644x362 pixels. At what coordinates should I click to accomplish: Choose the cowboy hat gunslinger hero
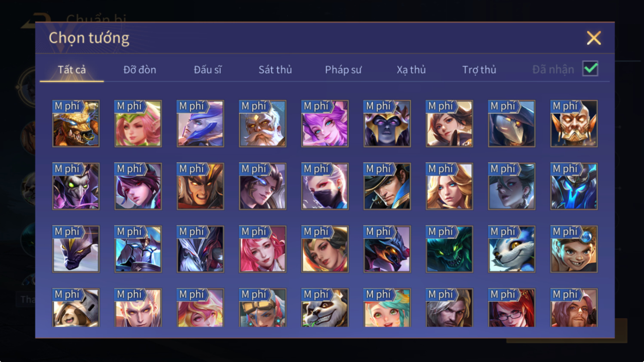click(x=387, y=186)
